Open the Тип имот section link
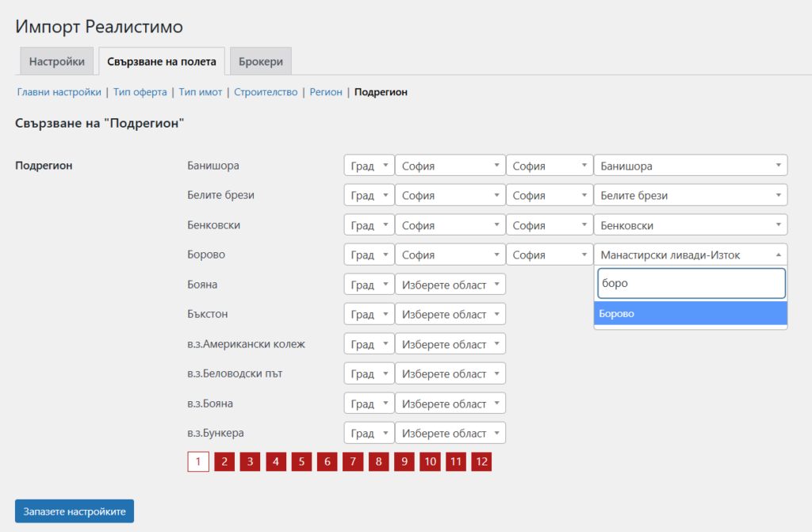The height and width of the screenshot is (532, 812). [x=201, y=92]
